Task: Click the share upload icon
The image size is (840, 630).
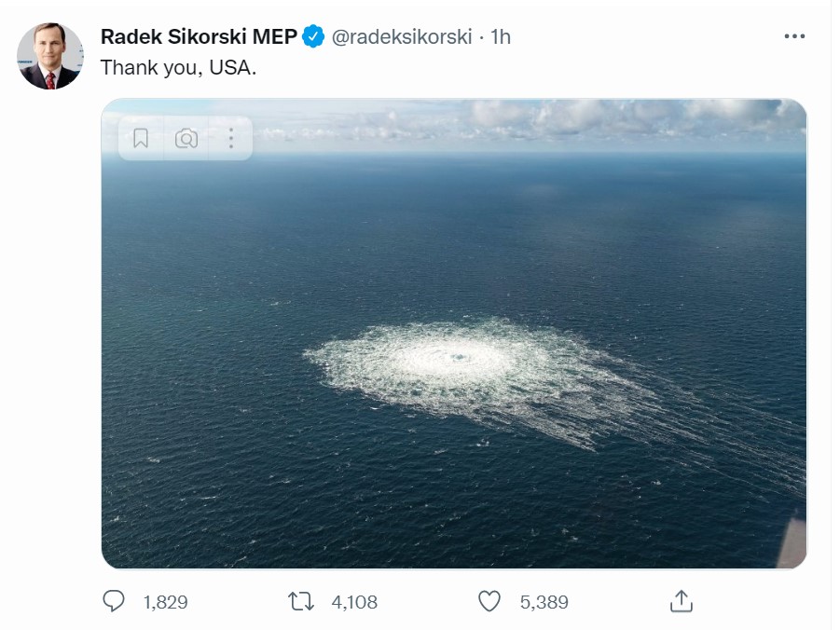Action: point(681,602)
